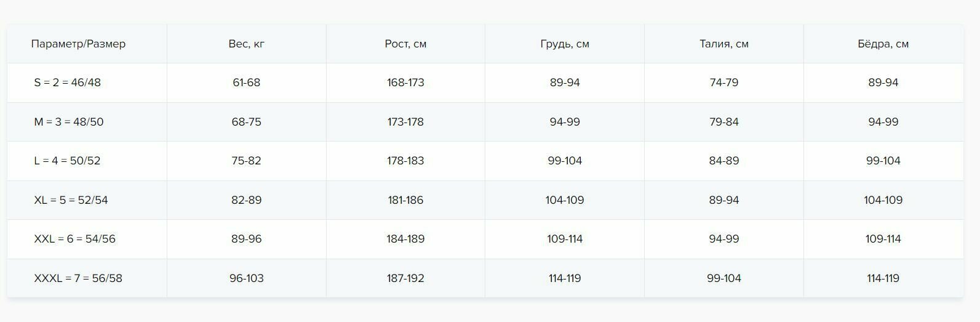
Task: Click the Рост, см column header
Action: pos(405,44)
